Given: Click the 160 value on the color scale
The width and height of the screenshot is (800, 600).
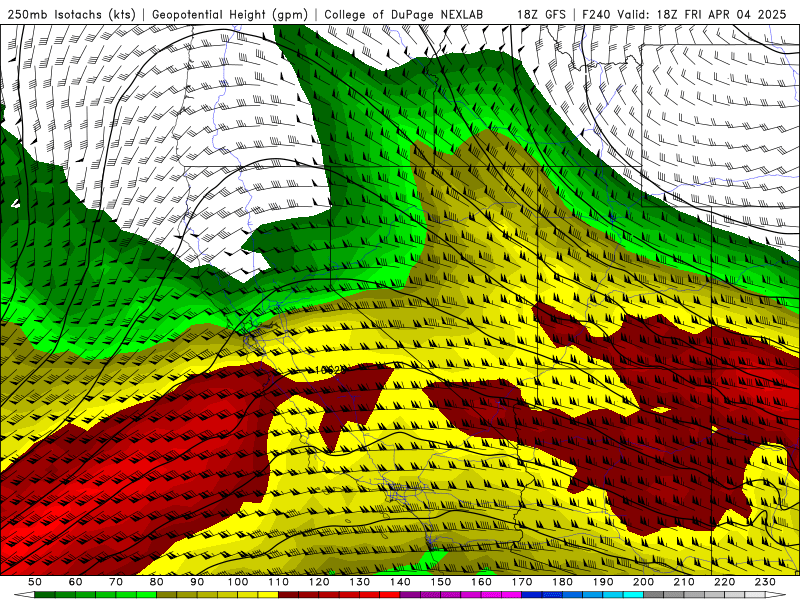Looking at the screenshot, I should [481, 582].
